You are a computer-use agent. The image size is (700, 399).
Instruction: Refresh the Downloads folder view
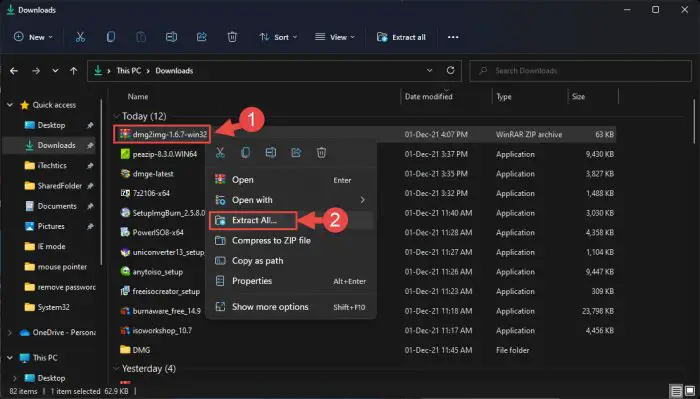[450, 71]
